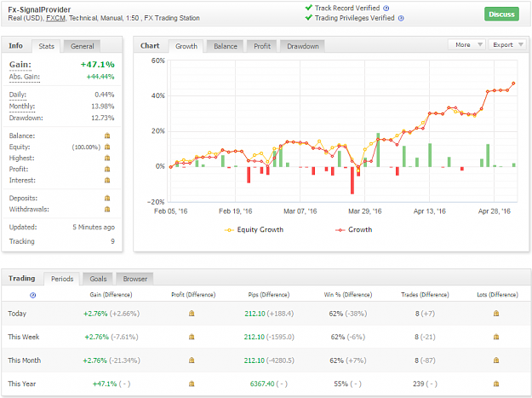
Task: Click the Today row Profit lock icon
Action: pyautogui.click(x=192, y=313)
